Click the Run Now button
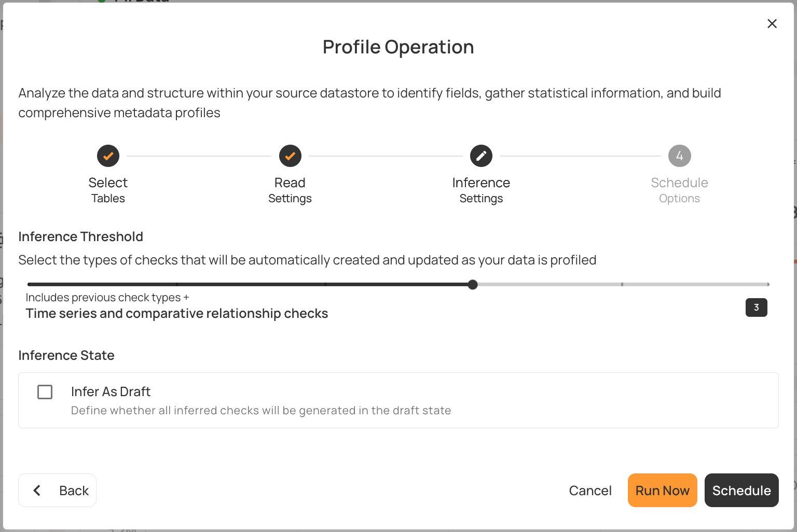The height and width of the screenshot is (532, 797). (662, 490)
